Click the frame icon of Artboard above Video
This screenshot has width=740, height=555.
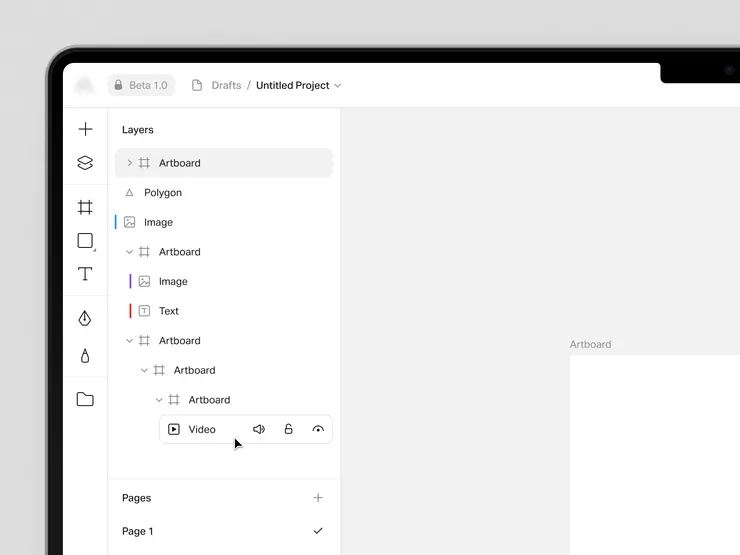click(x=174, y=400)
